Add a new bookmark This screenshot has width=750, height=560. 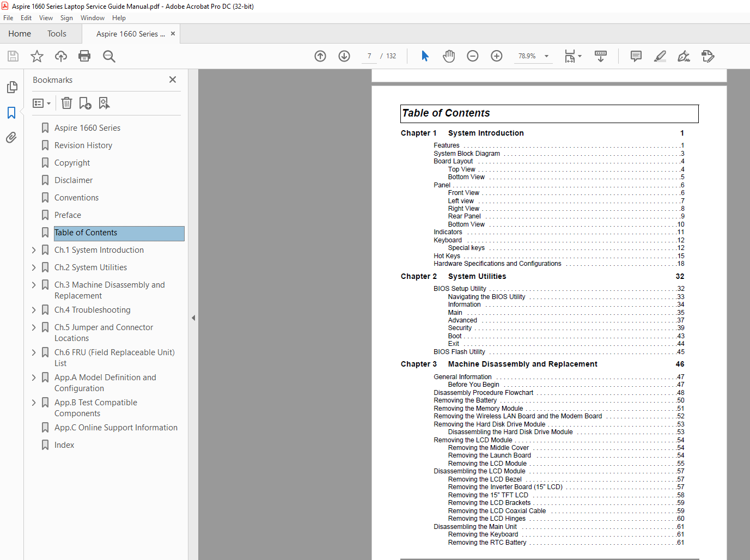[x=86, y=103]
